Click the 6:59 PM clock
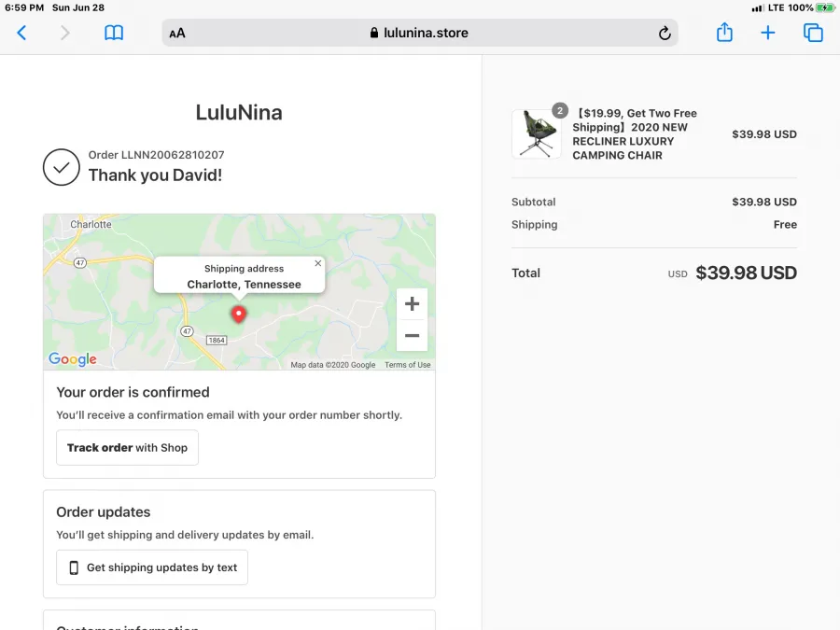 tap(24, 7)
